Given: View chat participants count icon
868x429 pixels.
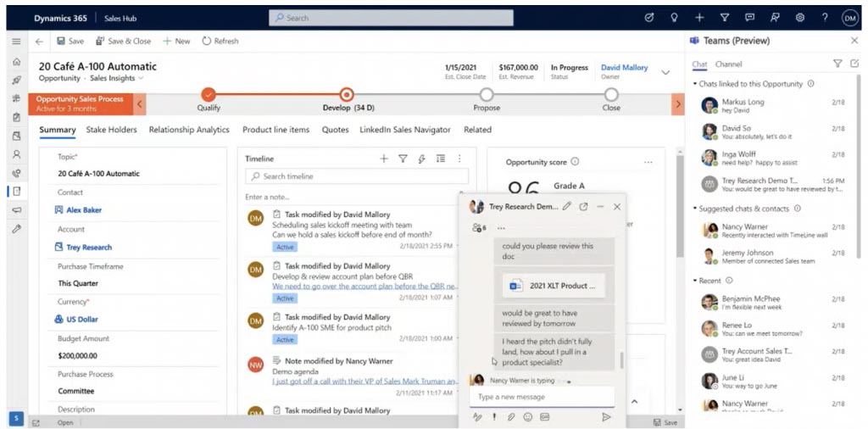Looking at the screenshot, I should [x=479, y=227].
